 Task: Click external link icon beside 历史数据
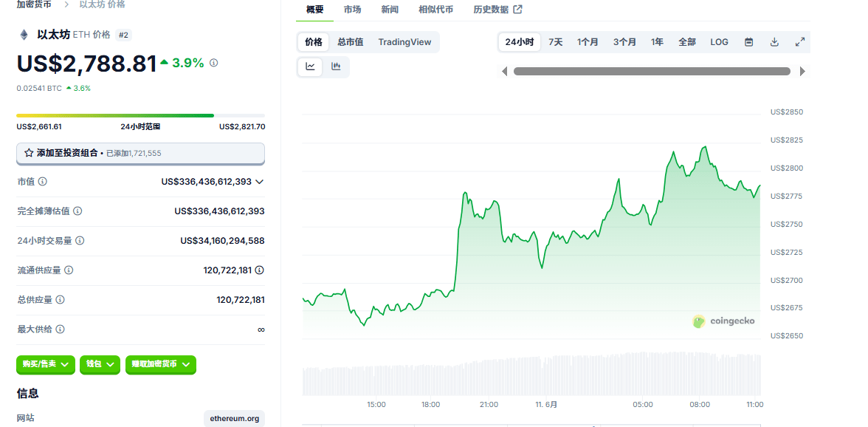pos(517,9)
